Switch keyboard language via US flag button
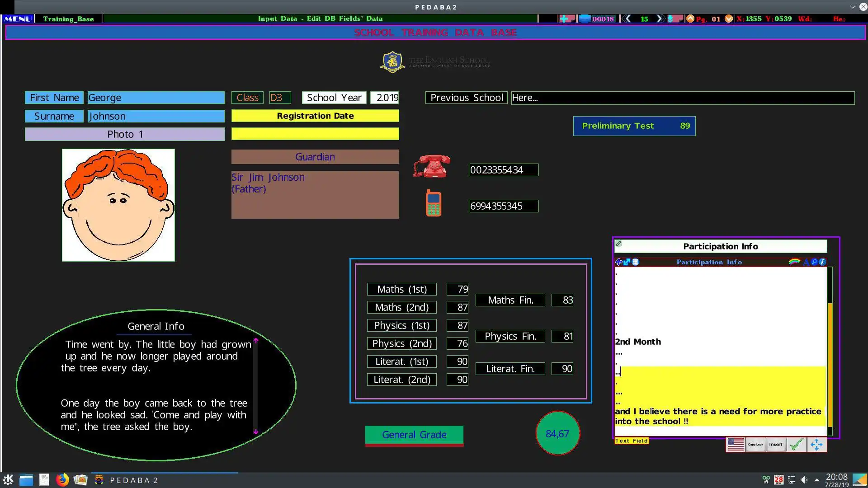The height and width of the screenshot is (488, 868). [736, 445]
